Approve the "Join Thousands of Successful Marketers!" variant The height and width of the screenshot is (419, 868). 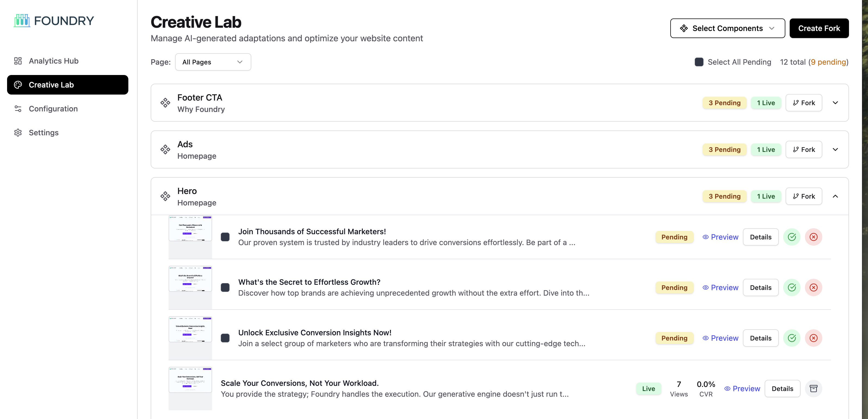(x=792, y=237)
